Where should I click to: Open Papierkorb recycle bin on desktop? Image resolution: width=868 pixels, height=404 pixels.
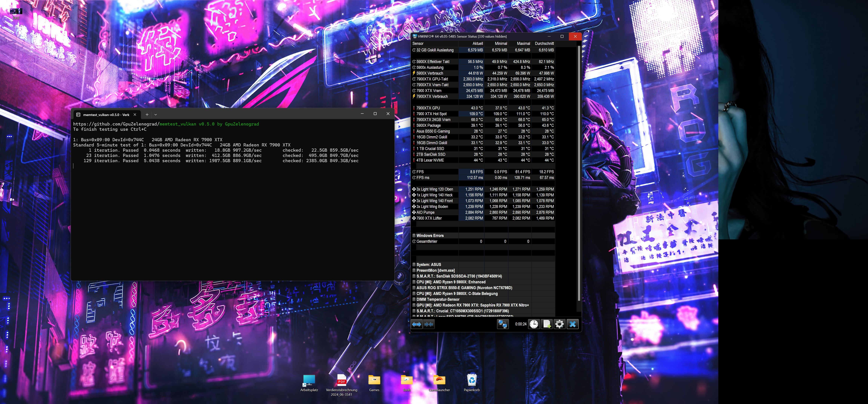click(471, 382)
